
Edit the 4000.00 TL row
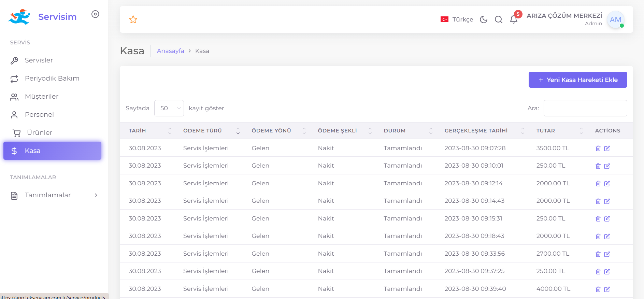pyautogui.click(x=607, y=289)
